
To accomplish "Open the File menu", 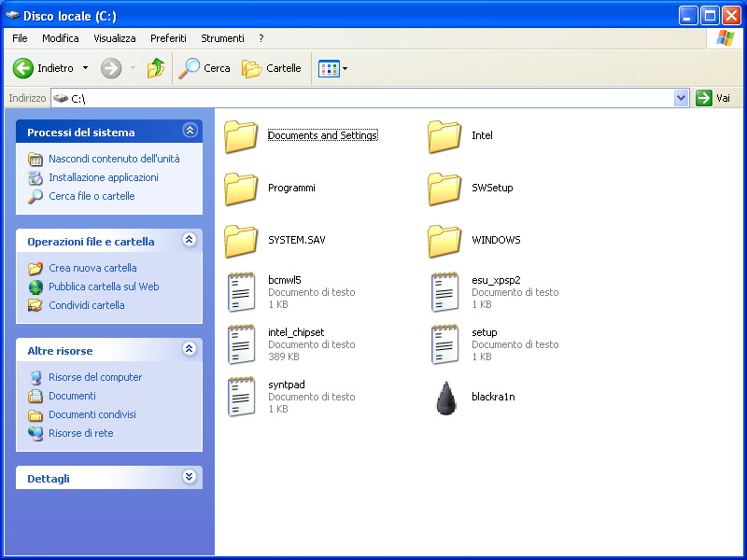I will point(20,38).
